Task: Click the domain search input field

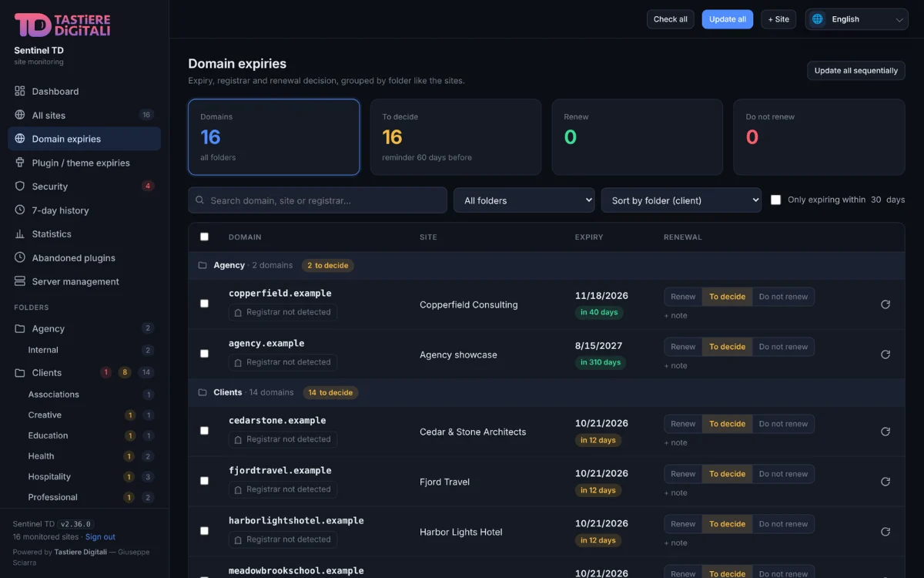Action: (318, 200)
